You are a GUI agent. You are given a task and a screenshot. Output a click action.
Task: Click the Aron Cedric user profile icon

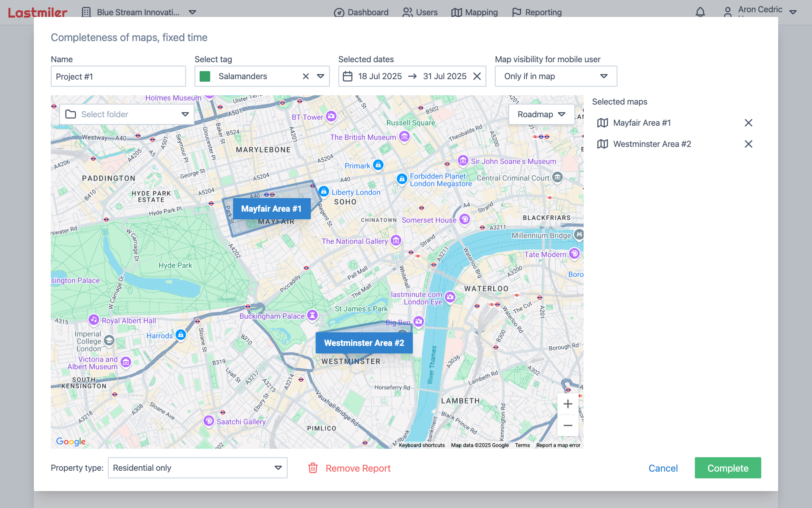(727, 12)
